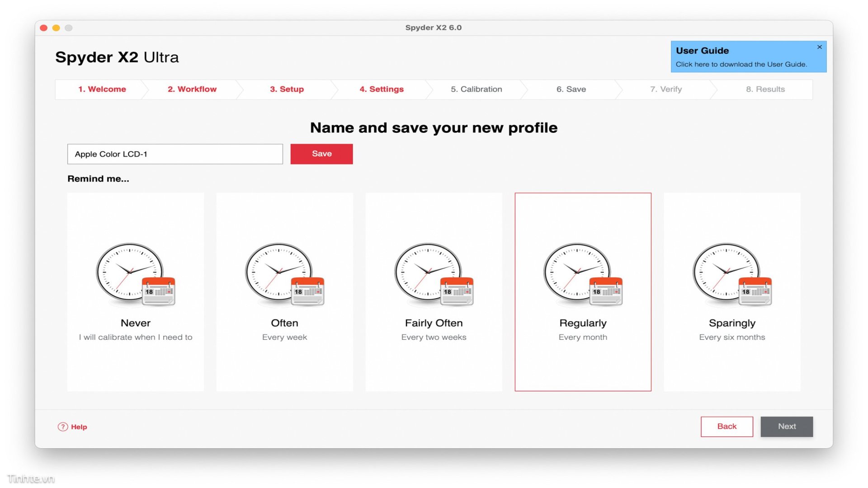Select the 'Never' reminder label
Image resolution: width=868 pixels, height=488 pixels.
pyautogui.click(x=136, y=323)
